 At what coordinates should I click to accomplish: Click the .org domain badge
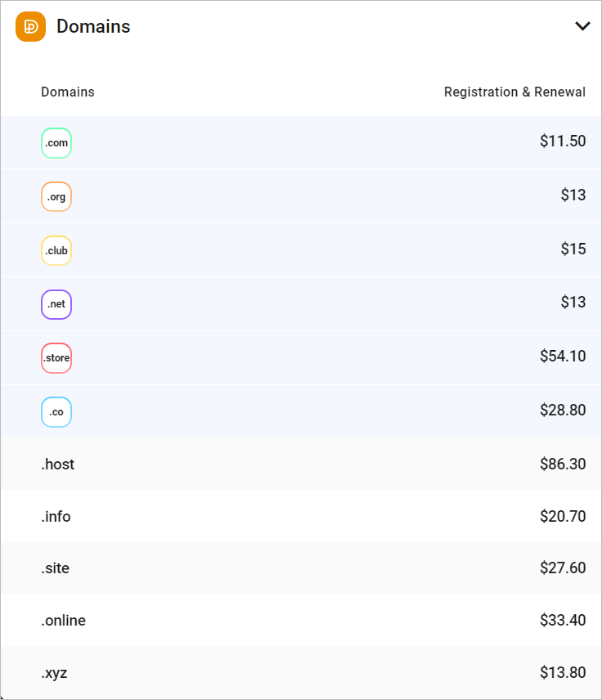click(x=56, y=197)
